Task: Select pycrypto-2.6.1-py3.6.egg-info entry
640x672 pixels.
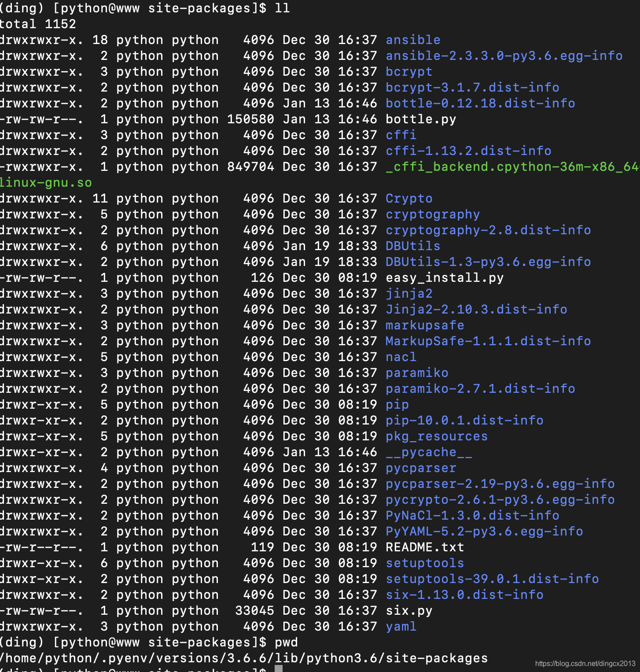Action: [x=500, y=500]
